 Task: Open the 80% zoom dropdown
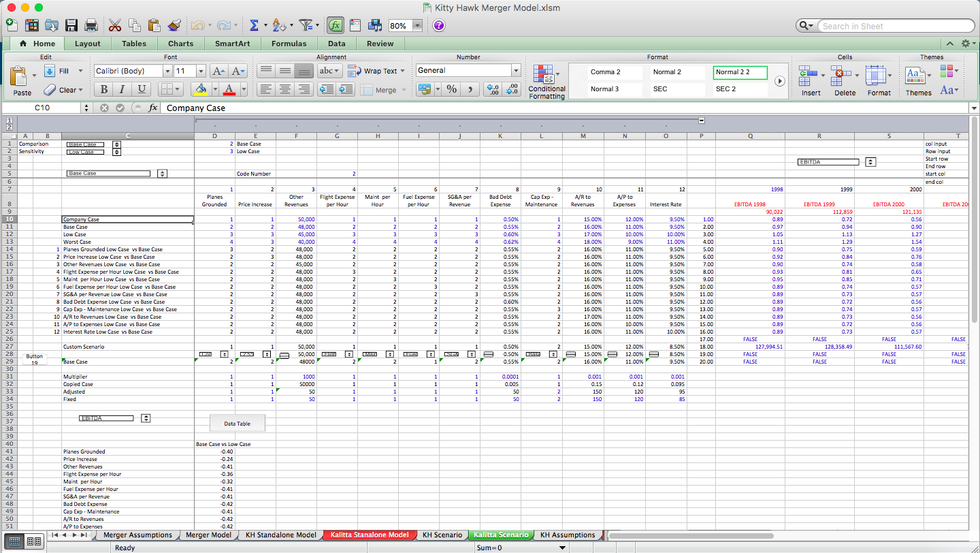(x=416, y=25)
